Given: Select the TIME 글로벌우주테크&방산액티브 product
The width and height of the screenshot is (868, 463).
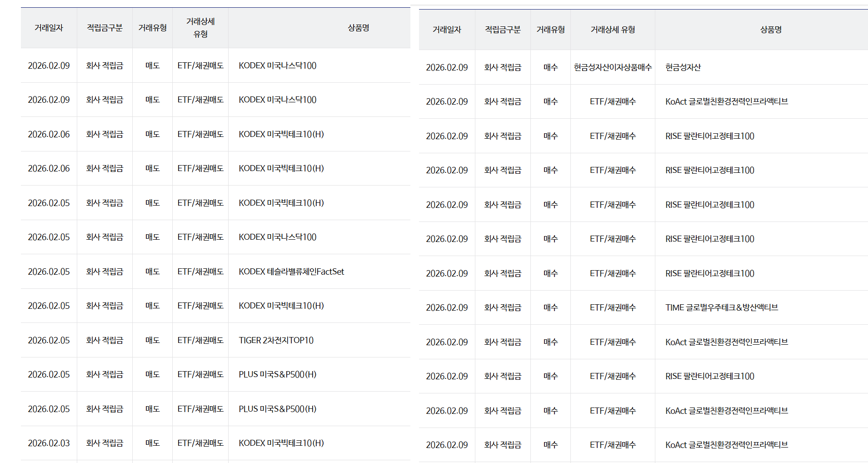Looking at the screenshot, I should pos(722,307).
